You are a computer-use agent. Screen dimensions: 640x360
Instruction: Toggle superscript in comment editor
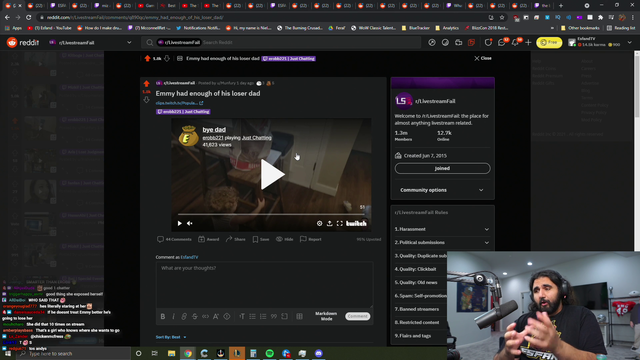point(216,316)
